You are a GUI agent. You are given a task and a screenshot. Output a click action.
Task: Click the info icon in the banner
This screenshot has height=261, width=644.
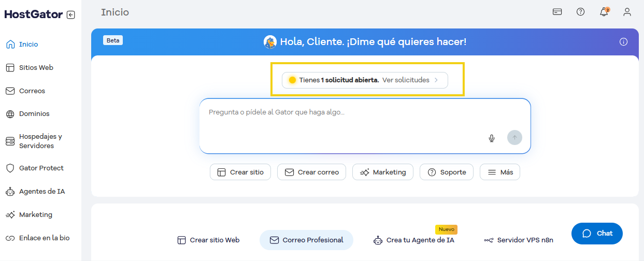624,42
